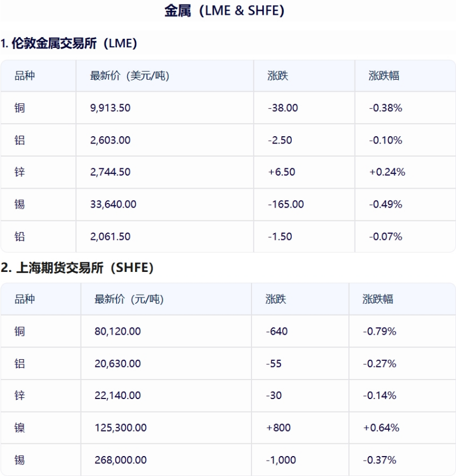Click LME copper price 9,913.50

(110, 108)
